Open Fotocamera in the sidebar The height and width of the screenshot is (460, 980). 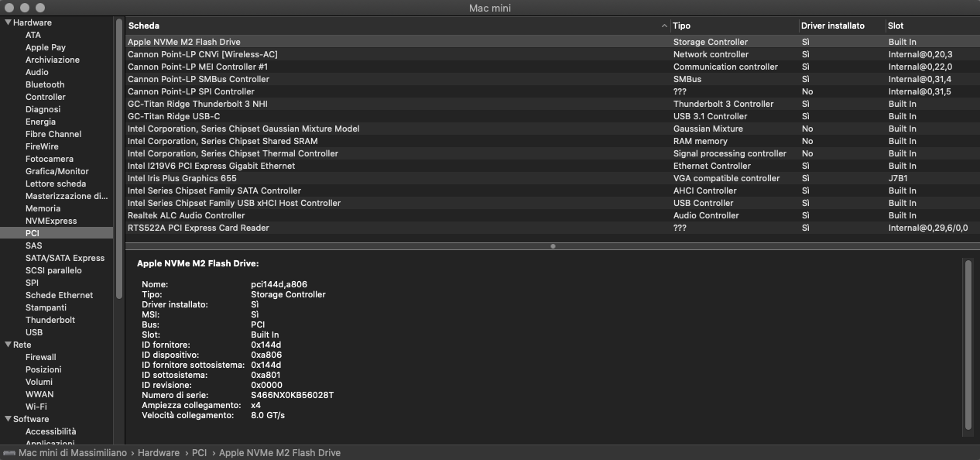(x=50, y=159)
